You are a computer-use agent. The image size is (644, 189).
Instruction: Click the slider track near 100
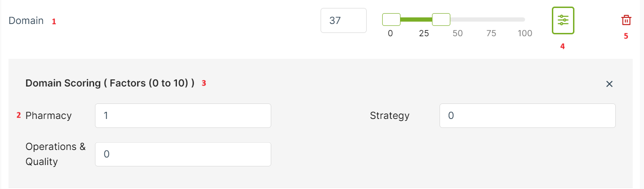tap(523, 19)
